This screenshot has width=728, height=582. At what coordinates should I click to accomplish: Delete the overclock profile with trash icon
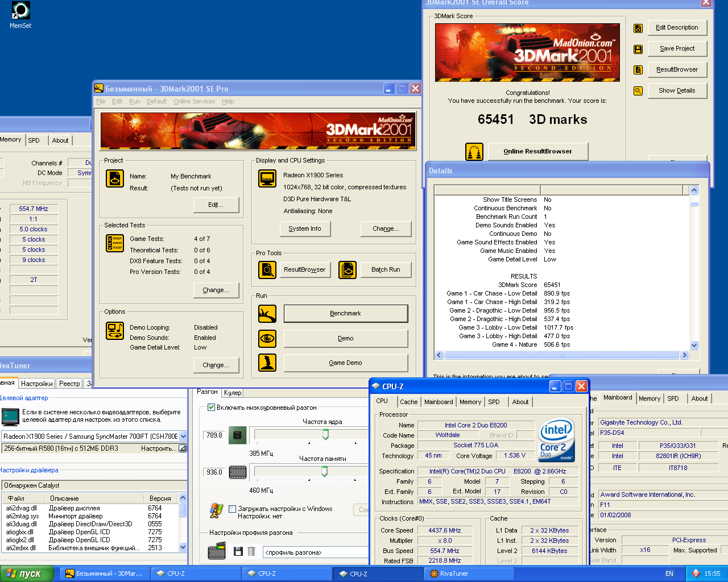pos(251,551)
